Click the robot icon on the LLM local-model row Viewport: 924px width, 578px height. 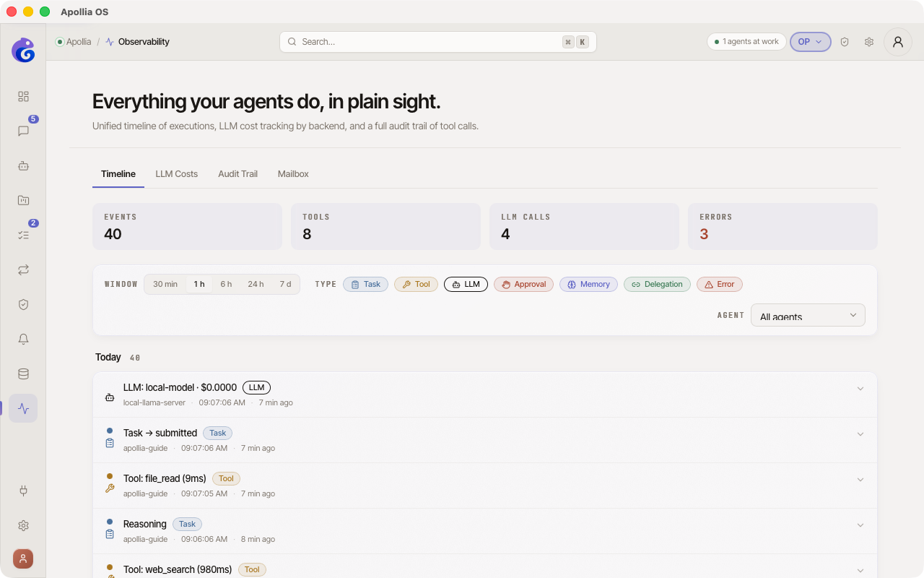pos(110,397)
